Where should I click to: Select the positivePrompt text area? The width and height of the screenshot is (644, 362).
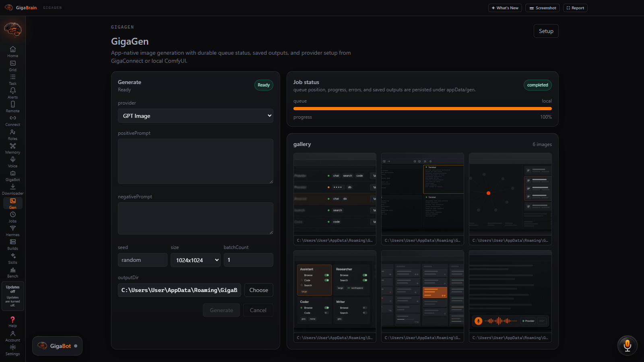click(196, 161)
